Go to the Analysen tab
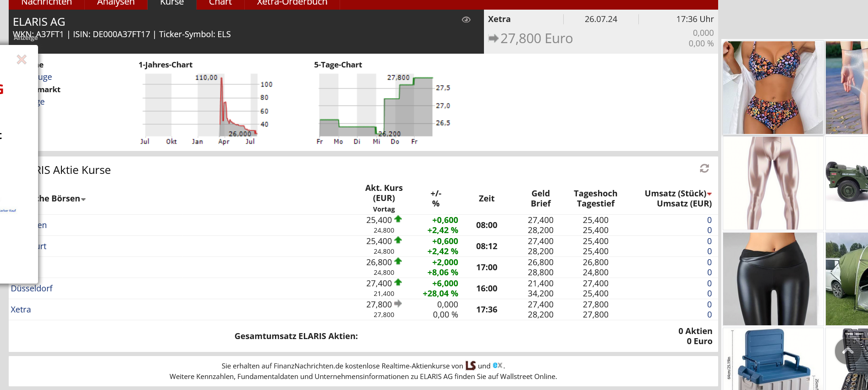 pyautogui.click(x=115, y=3)
